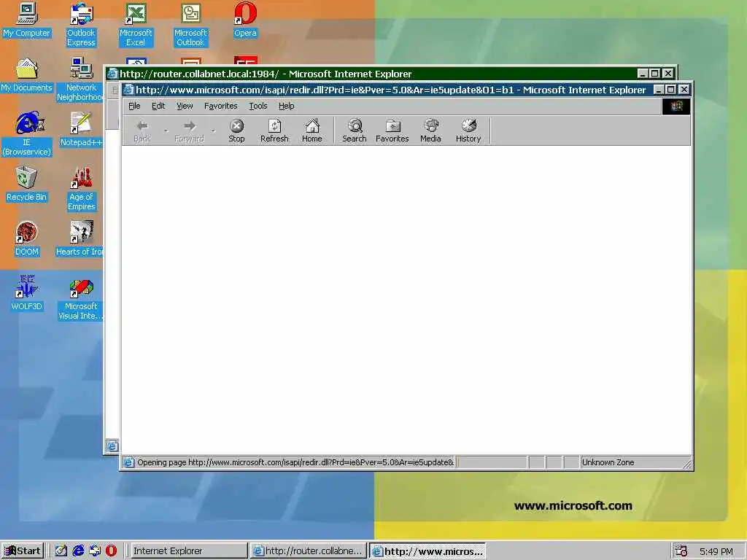Open the View menu

tap(185, 106)
